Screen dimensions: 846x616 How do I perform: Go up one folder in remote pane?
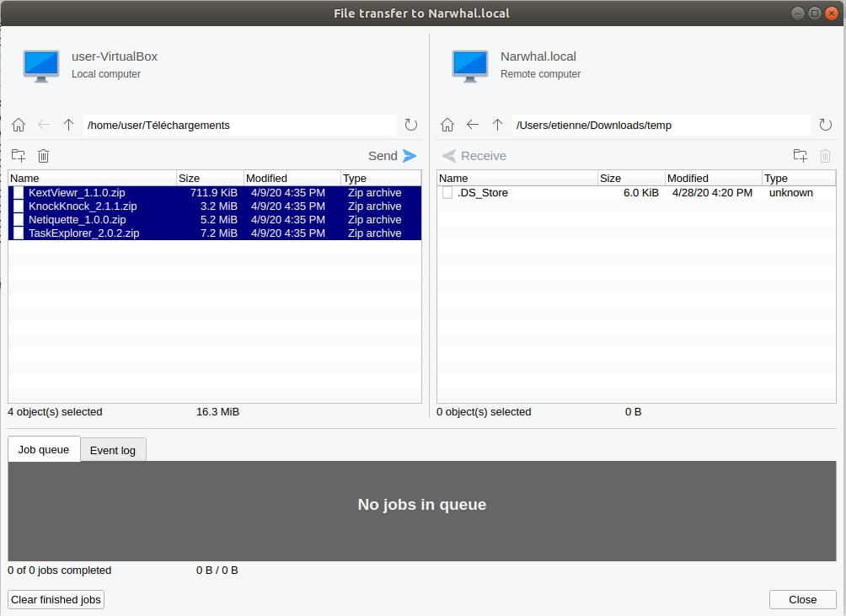498,125
